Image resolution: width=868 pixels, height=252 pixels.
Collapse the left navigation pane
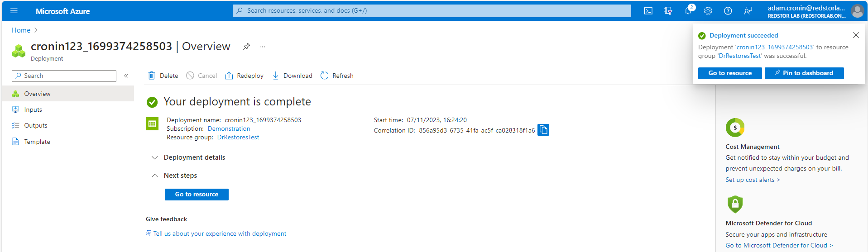click(126, 76)
